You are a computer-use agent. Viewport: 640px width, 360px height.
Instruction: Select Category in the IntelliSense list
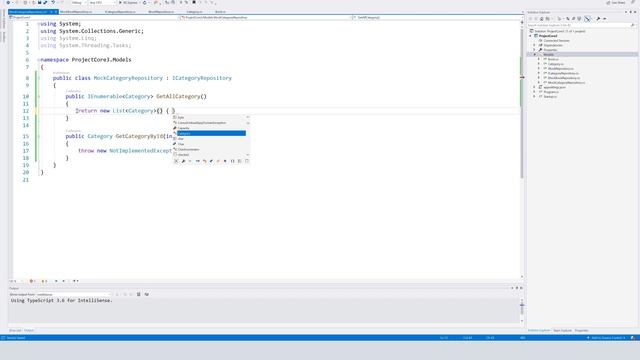210,133
